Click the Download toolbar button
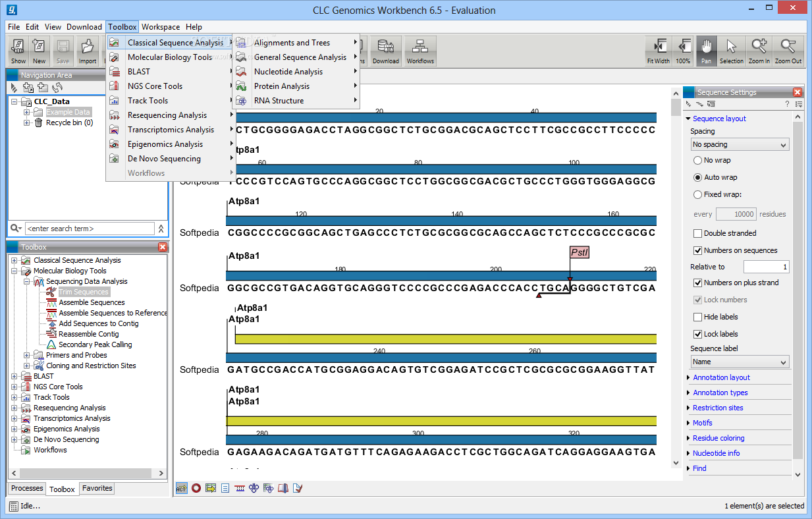Screen dimensions: 812x519 pyautogui.click(x=385, y=51)
